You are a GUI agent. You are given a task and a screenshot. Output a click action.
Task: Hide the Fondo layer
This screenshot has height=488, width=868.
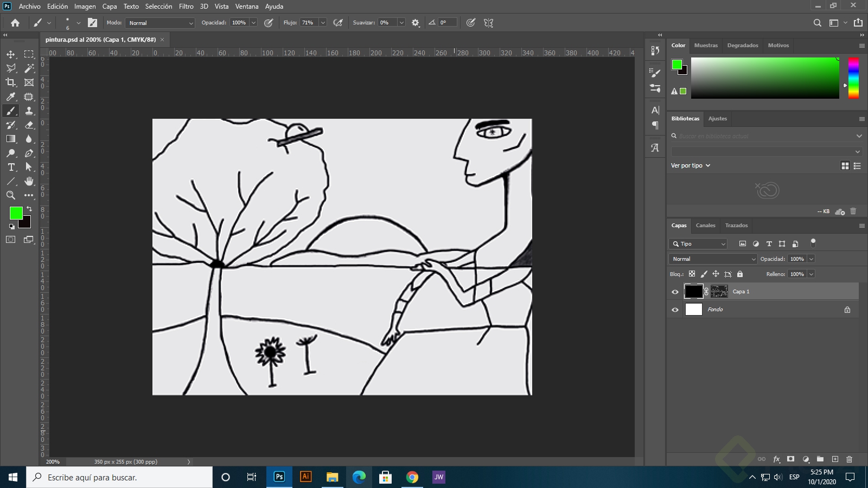click(675, 310)
